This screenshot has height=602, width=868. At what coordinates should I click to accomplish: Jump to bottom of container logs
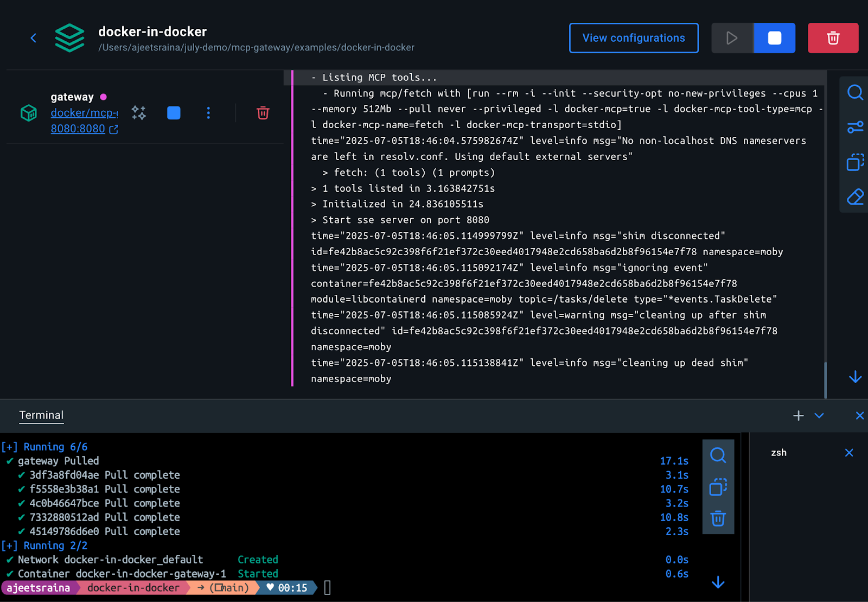click(855, 377)
